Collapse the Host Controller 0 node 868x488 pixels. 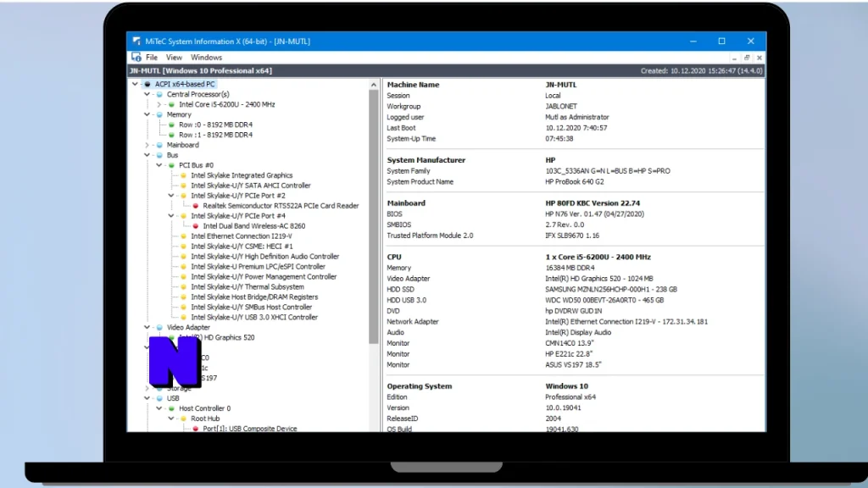[x=159, y=408]
